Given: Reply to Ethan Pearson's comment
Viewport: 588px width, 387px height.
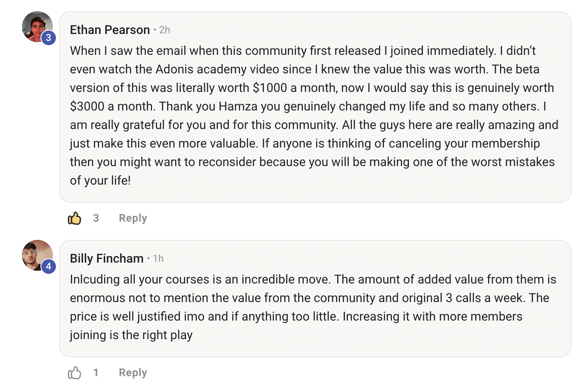Looking at the screenshot, I should tap(133, 218).
